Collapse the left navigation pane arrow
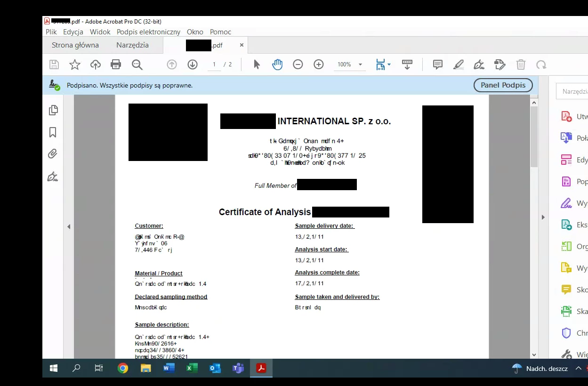 click(69, 226)
